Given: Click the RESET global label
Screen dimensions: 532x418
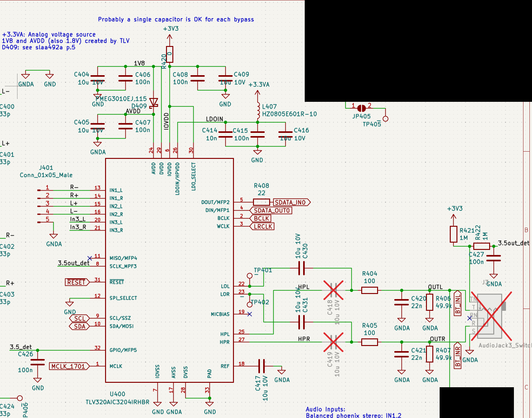Looking at the screenshot, I should (x=77, y=282).
